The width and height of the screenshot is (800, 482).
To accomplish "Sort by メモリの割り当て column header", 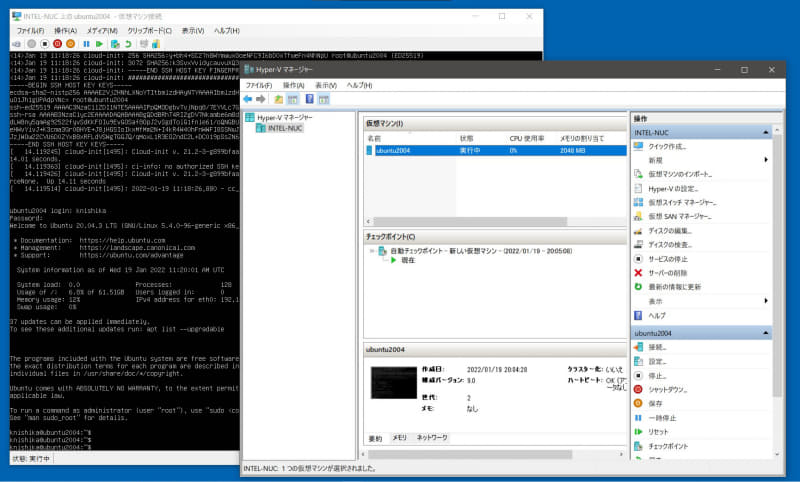I will 582,138.
